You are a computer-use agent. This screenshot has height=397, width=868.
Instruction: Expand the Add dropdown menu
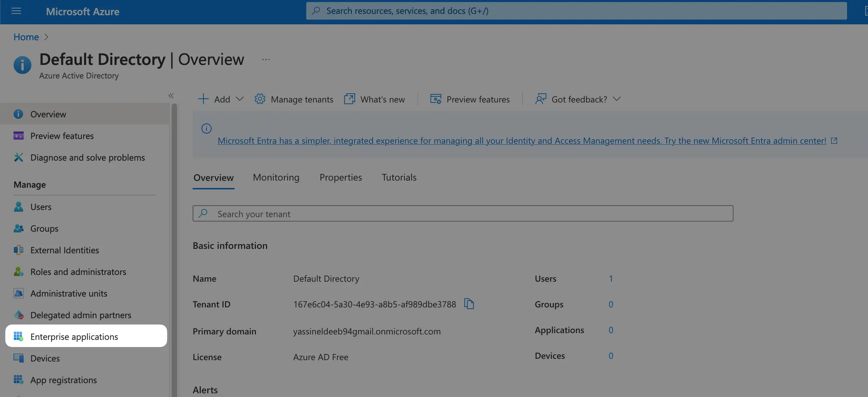pos(240,99)
